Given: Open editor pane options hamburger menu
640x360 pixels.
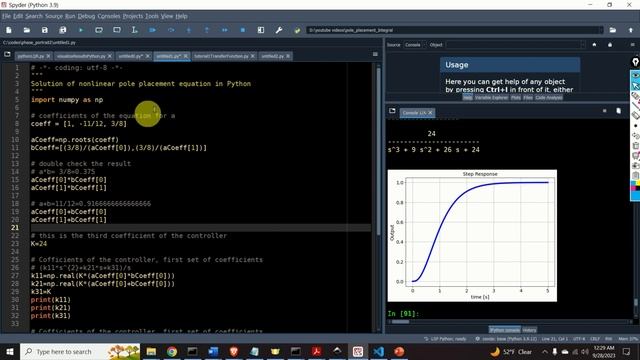Looking at the screenshot, I should coord(375,54).
